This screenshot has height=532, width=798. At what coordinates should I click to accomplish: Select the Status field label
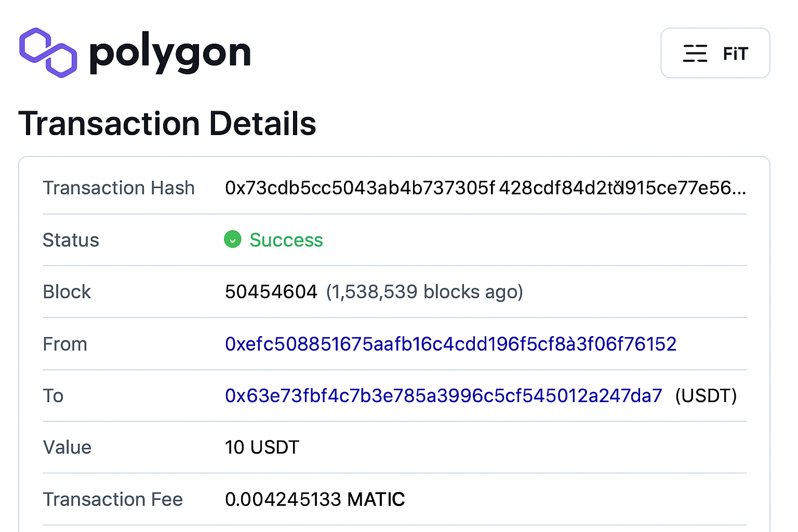tap(71, 240)
